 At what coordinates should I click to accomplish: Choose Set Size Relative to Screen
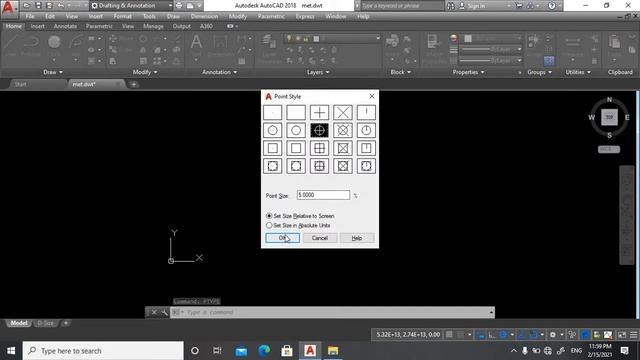(300, 216)
